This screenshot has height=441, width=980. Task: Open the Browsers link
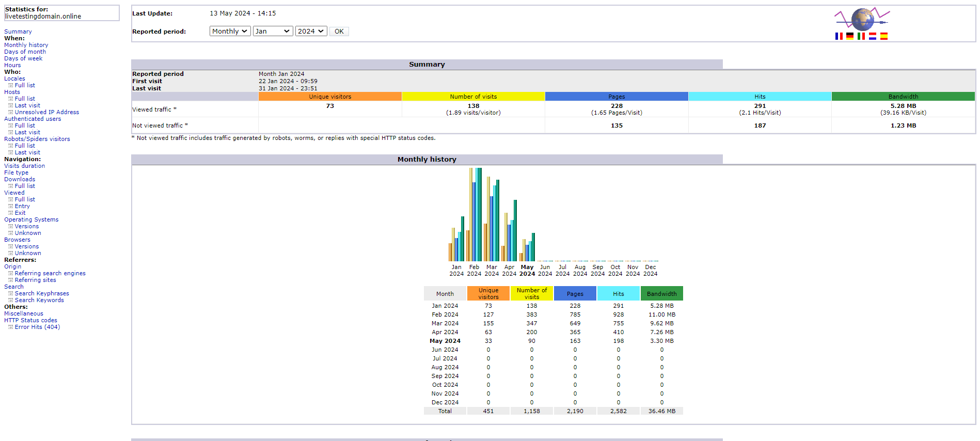pyautogui.click(x=17, y=240)
